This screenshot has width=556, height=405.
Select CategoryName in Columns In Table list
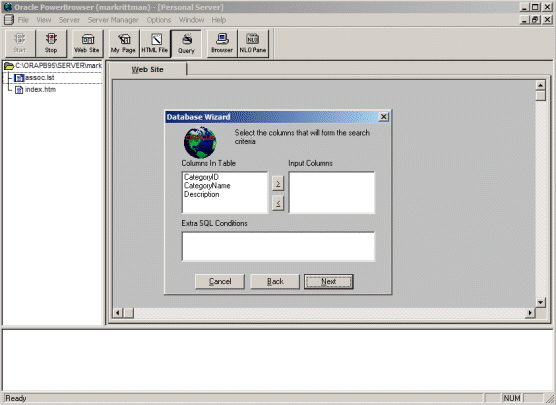click(207, 185)
